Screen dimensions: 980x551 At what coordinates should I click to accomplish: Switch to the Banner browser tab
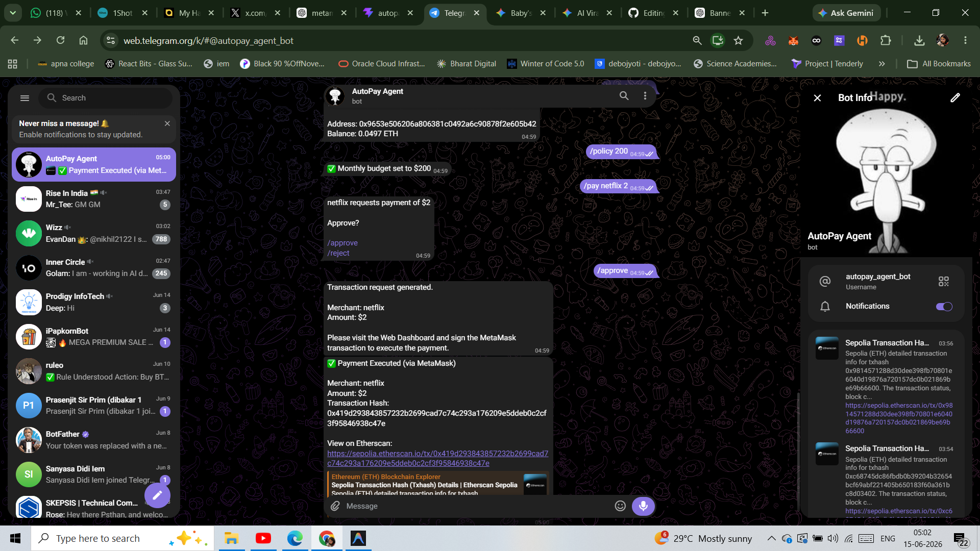point(719,13)
